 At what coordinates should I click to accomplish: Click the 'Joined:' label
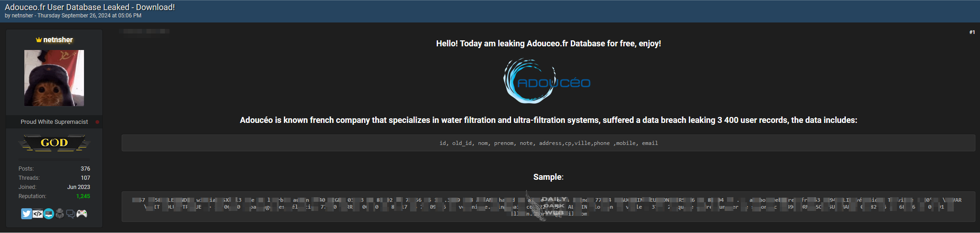(27, 187)
